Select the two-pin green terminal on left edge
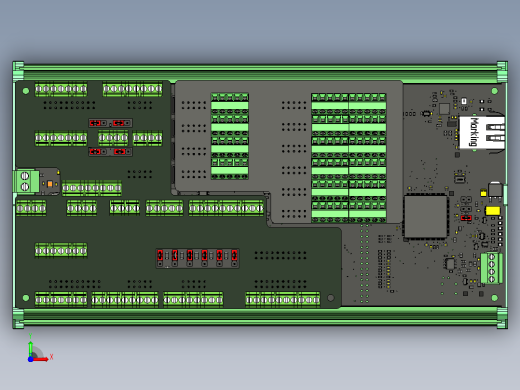Image resolution: width=520 pixels, height=390 pixels. tap(25, 181)
